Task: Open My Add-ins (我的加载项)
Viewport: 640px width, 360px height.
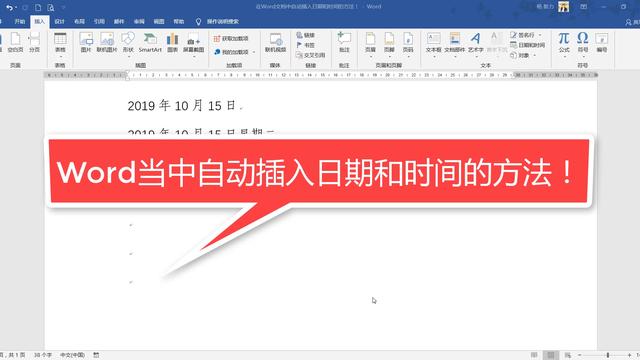Action: [231, 52]
